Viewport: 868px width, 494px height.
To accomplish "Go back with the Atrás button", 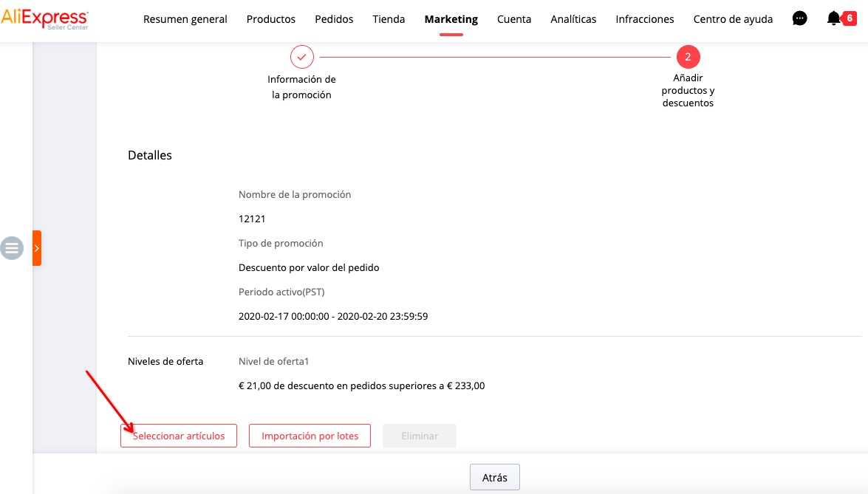I will coord(495,477).
